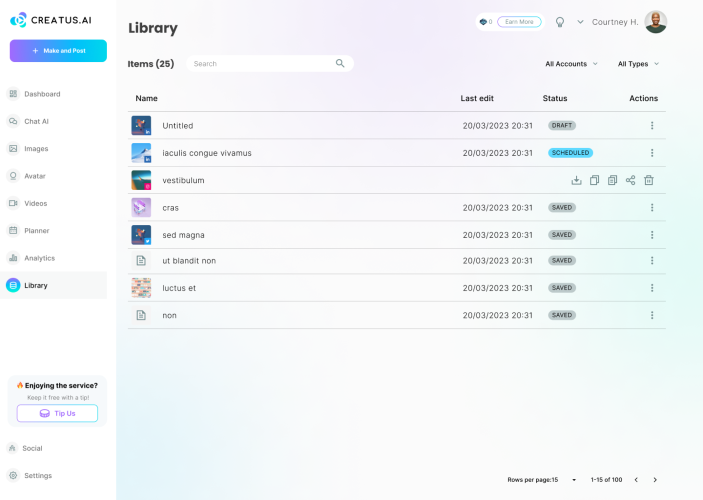Screen dimensions: 703x500
Task: Click the Avatar icon in sidebar
Action: click(13, 176)
